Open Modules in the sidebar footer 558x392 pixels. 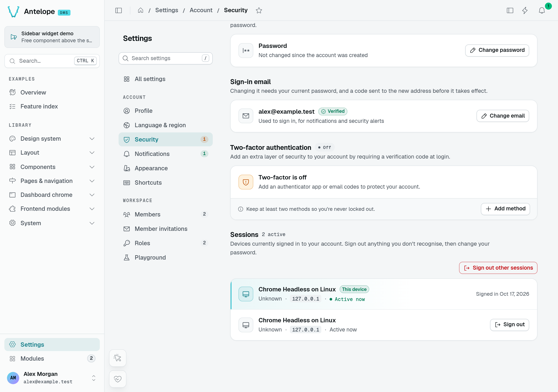(x=52, y=358)
